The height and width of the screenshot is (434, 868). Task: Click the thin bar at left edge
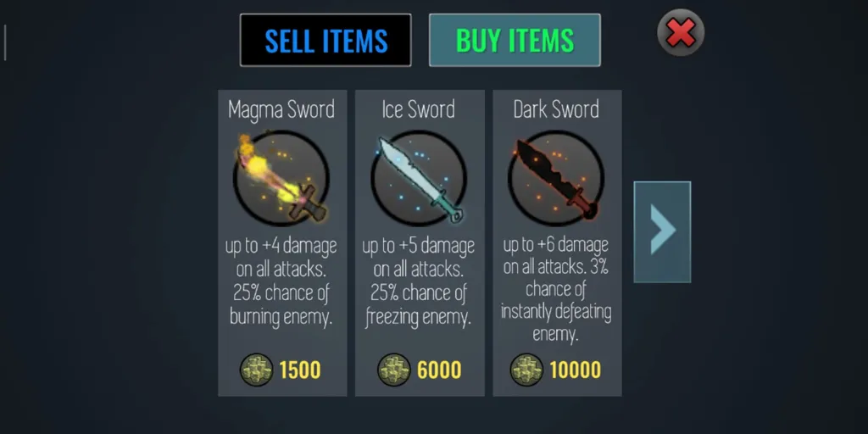(x=5, y=42)
